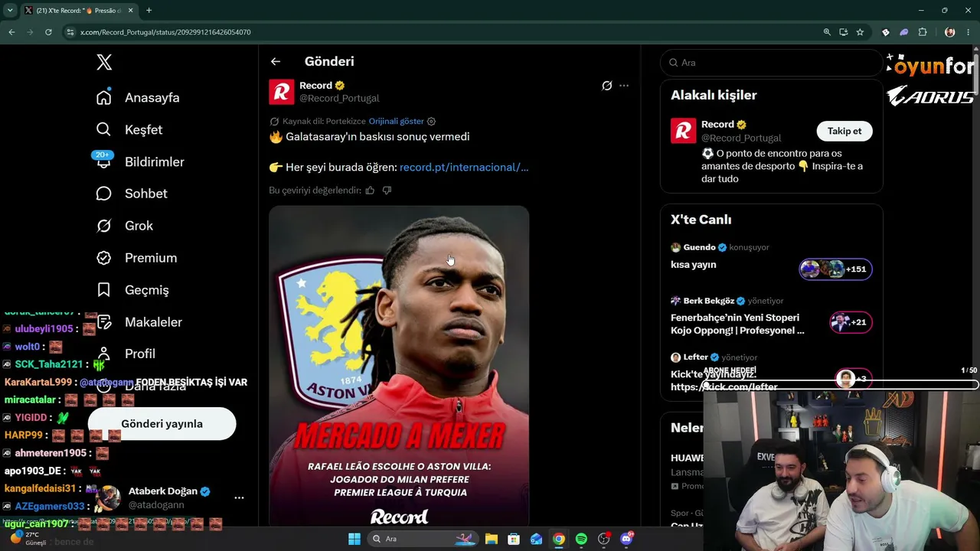Open Ataberk Doğan account menu dots
The image size is (980, 551).
[239, 497]
